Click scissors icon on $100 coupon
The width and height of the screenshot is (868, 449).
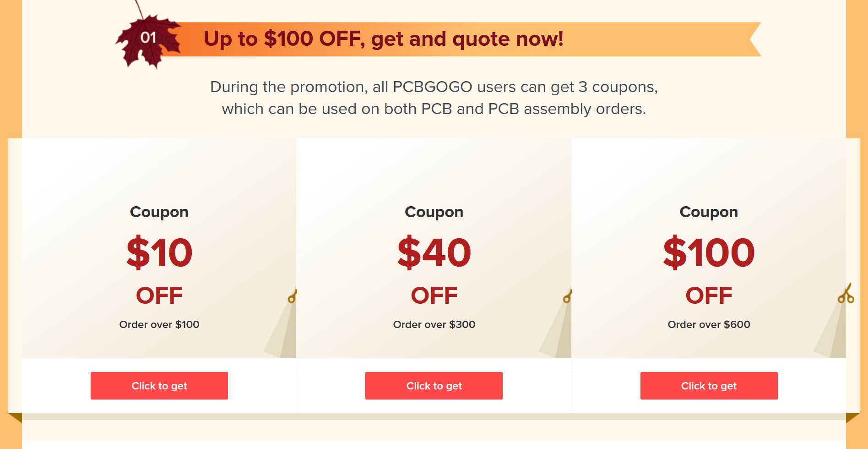(846, 293)
